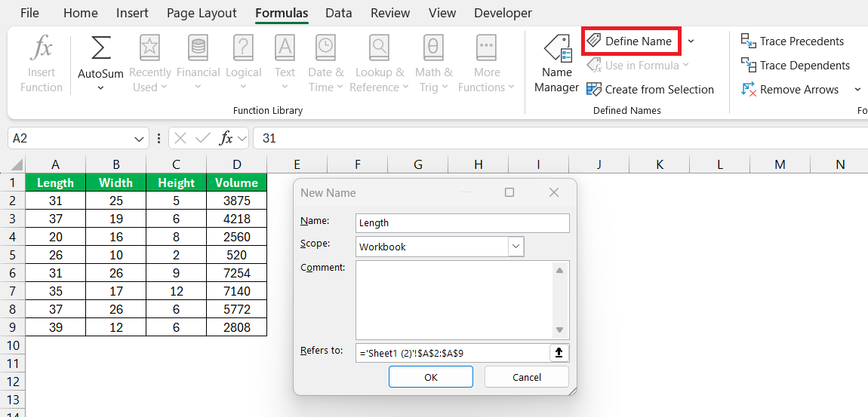Screen dimensions: 868x417
Task: Click Trace Precedents
Action: pyautogui.click(x=793, y=41)
